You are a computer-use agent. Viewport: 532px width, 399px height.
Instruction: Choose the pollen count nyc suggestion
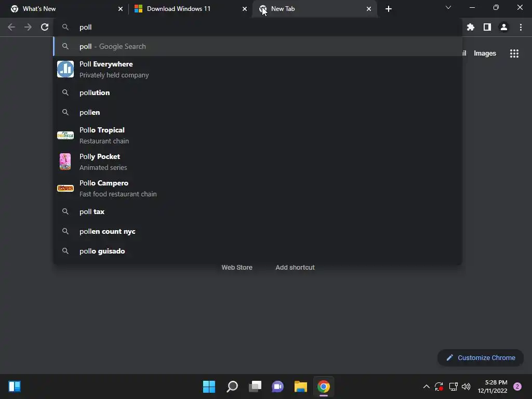258,231
